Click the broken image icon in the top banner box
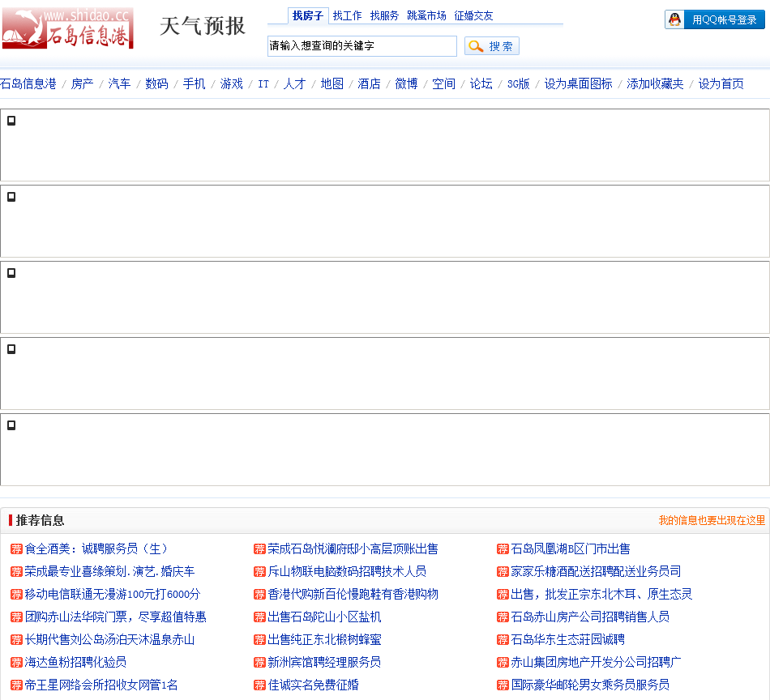The height and width of the screenshot is (700, 770). [11, 121]
